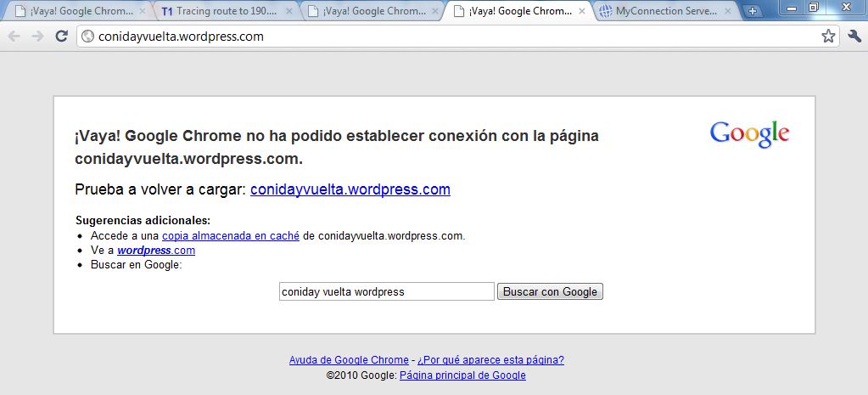Click the ¡Vaya! error heading text

[337, 147]
